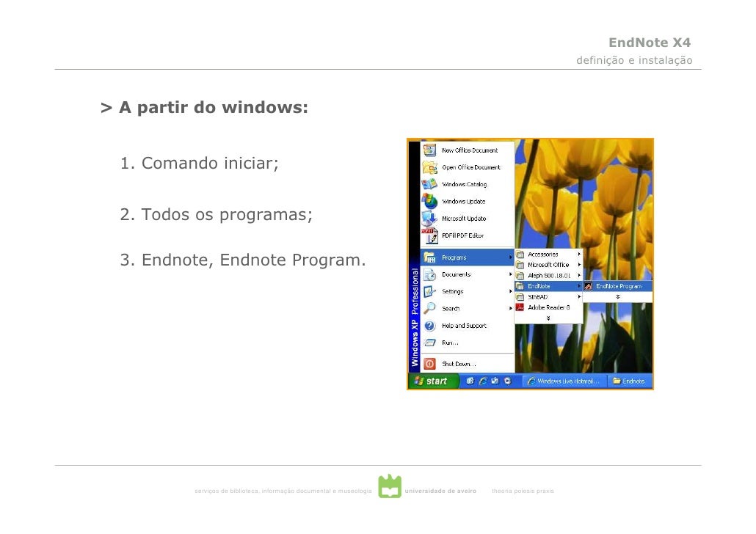The image size is (756, 534).
Task: Launch PDFill PDF Editor via its icon
Action: pyautogui.click(x=429, y=235)
